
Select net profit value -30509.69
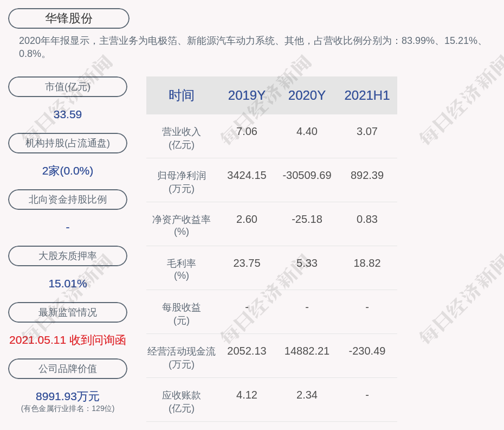click(x=307, y=175)
